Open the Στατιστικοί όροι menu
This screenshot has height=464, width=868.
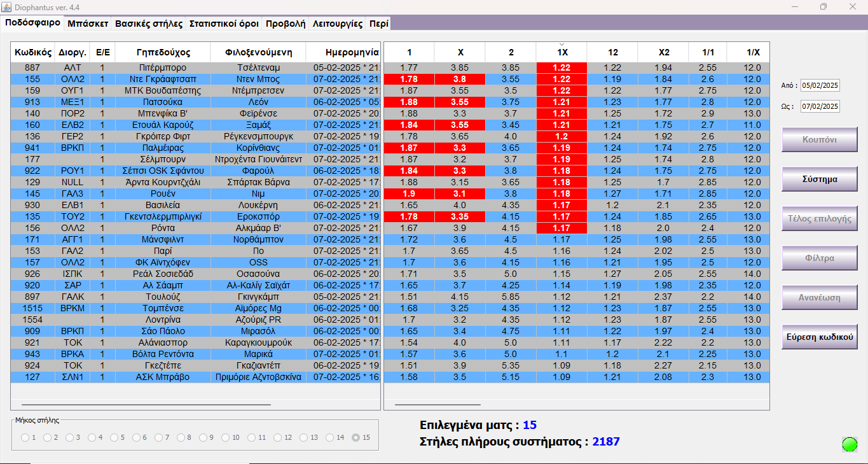click(x=224, y=24)
